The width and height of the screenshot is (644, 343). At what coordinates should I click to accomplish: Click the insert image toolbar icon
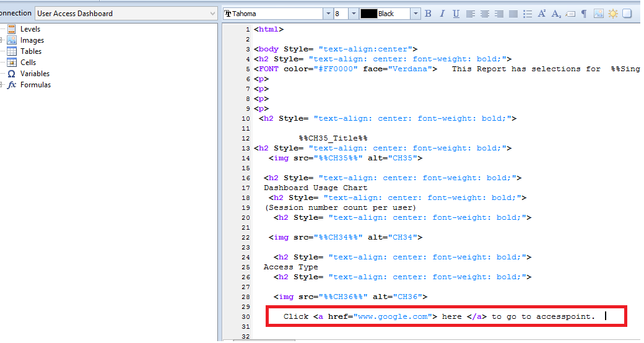[x=598, y=14]
